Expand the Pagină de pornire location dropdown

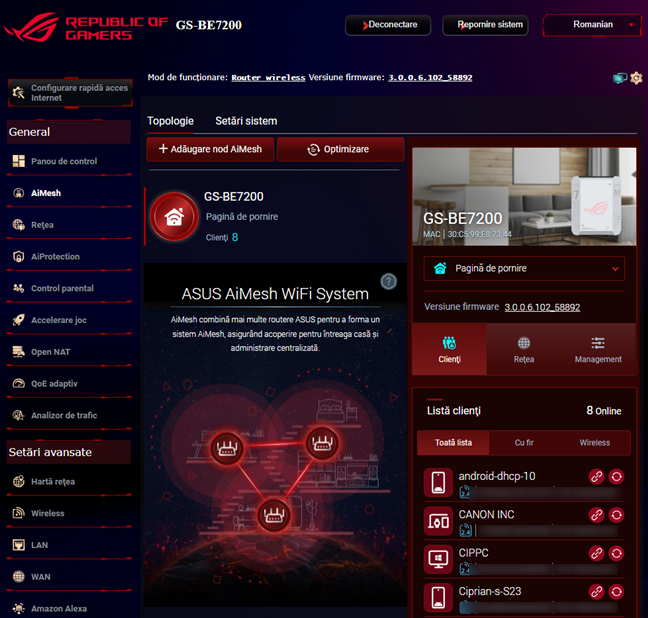click(524, 268)
